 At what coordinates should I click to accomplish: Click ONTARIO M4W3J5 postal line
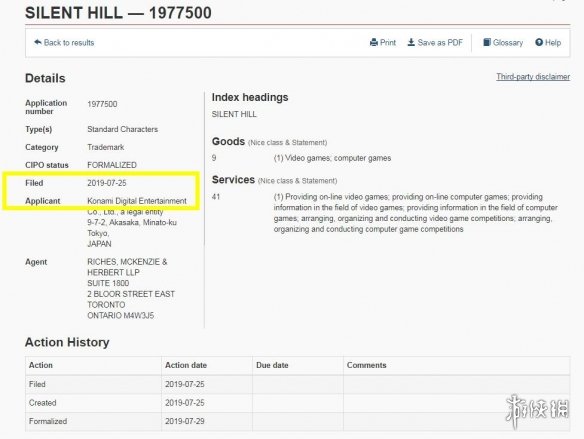click(x=120, y=315)
